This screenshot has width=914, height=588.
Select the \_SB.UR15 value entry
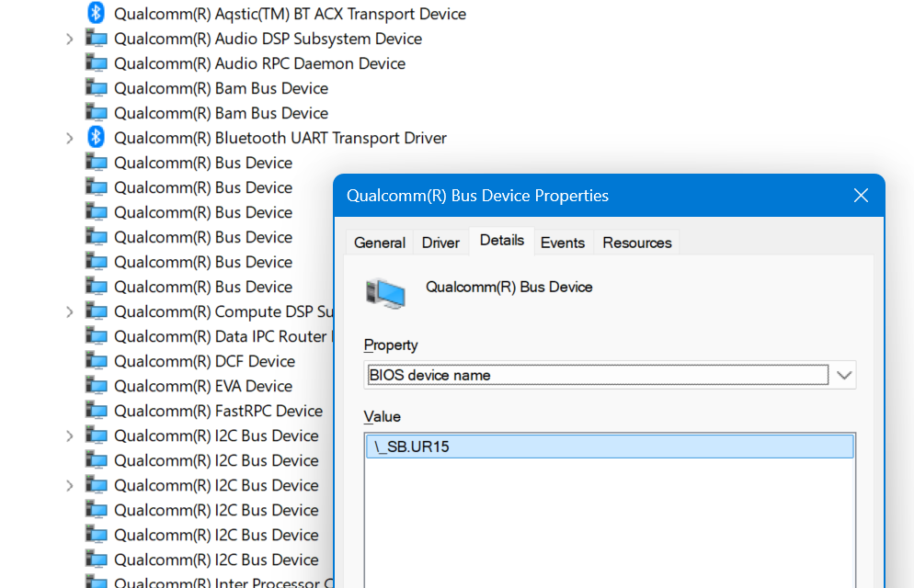click(x=610, y=447)
